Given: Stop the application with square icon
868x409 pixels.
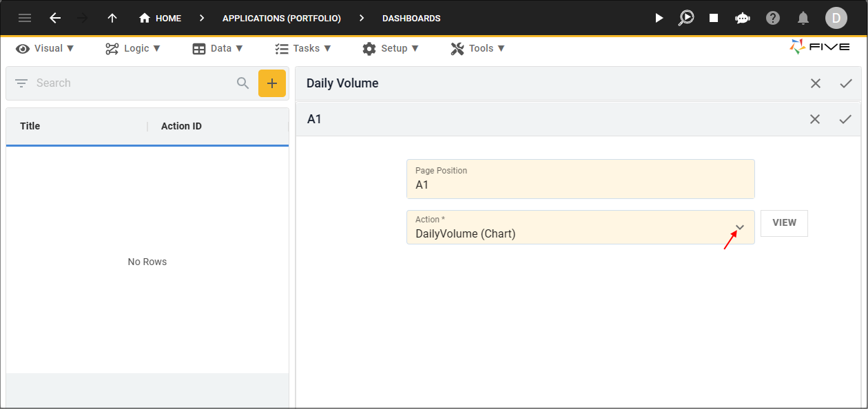Looking at the screenshot, I should (714, 18).
